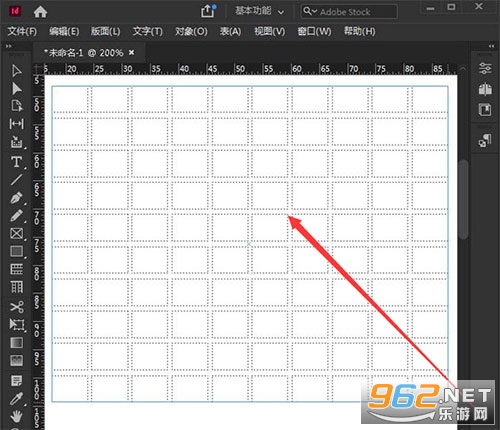Click the ruler origin corner box
Image resolution: width=500 pixels, height=430 pixels.
pos(38,69)
